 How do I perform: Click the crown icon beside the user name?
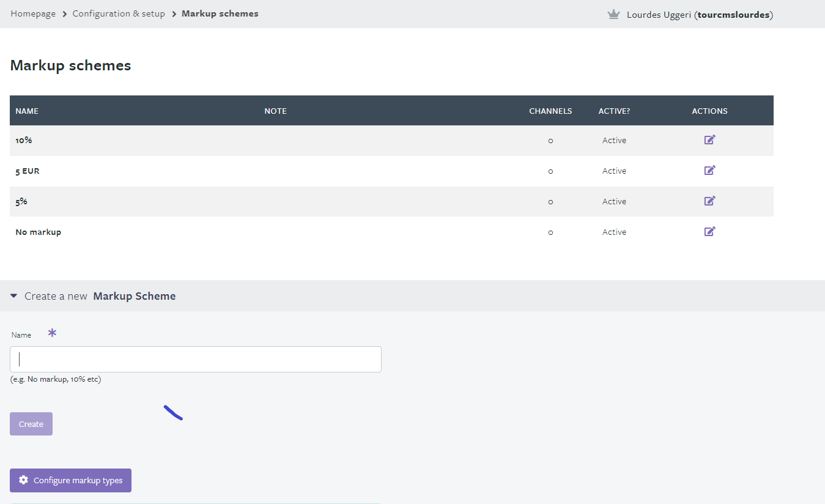pos(613,14)
